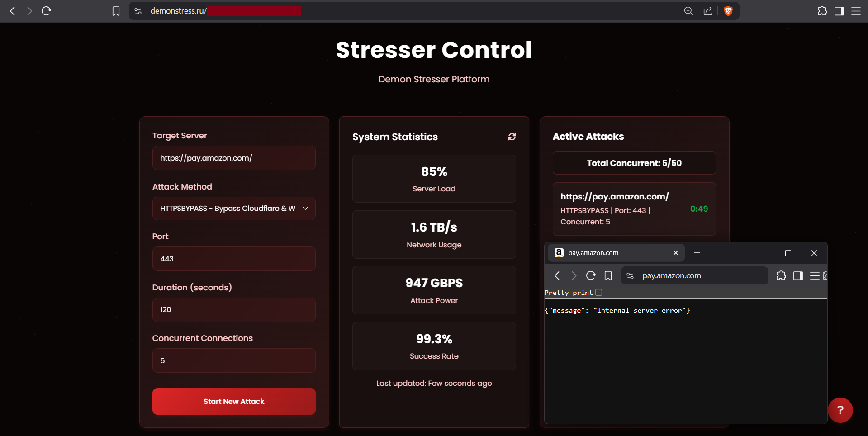This screenshot has height=436, width=868.
Task: Refresh the System Statistics panel
Action: click(512, 137)
